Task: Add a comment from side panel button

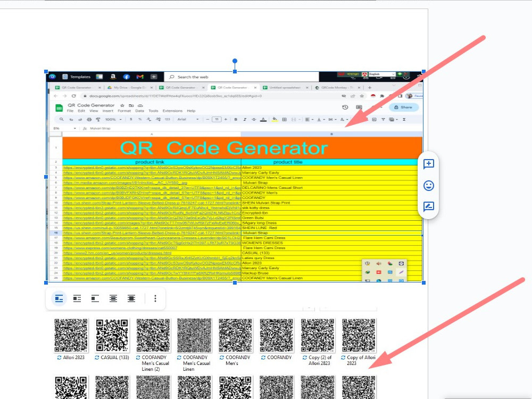Action: pos(428,164)
